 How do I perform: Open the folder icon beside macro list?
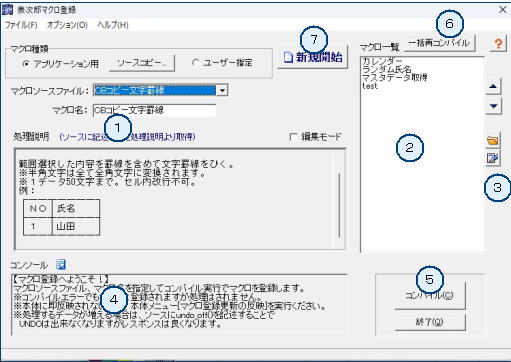coord(493,140)
